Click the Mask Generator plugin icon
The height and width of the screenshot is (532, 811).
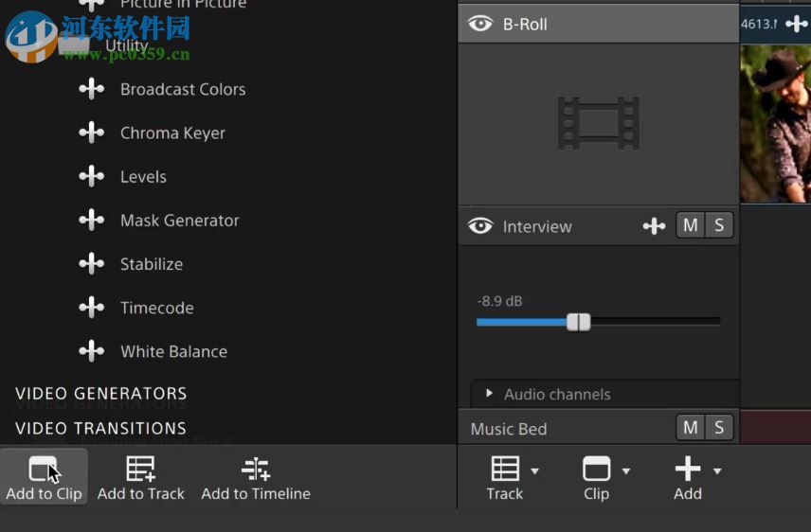92,221
